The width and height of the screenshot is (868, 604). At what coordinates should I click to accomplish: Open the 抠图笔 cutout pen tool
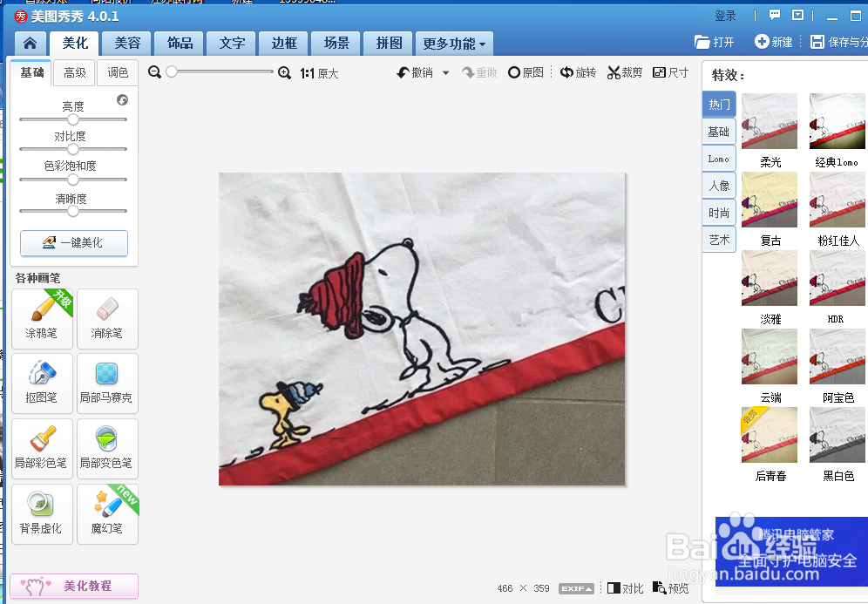point(42,383)
